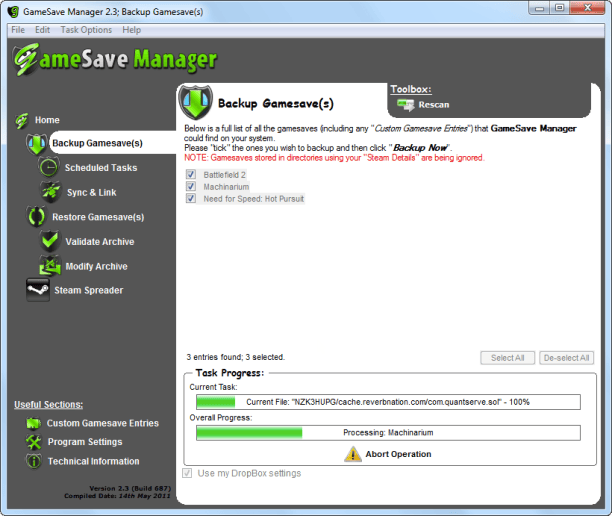Open the File menu
This screenshot has height=516, width=612.
[x=18, y=30]
